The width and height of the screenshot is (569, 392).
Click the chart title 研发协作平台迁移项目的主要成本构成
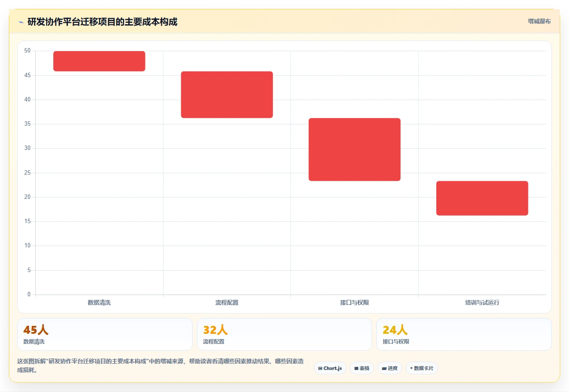pyautogui.click(x=102, y=22)
